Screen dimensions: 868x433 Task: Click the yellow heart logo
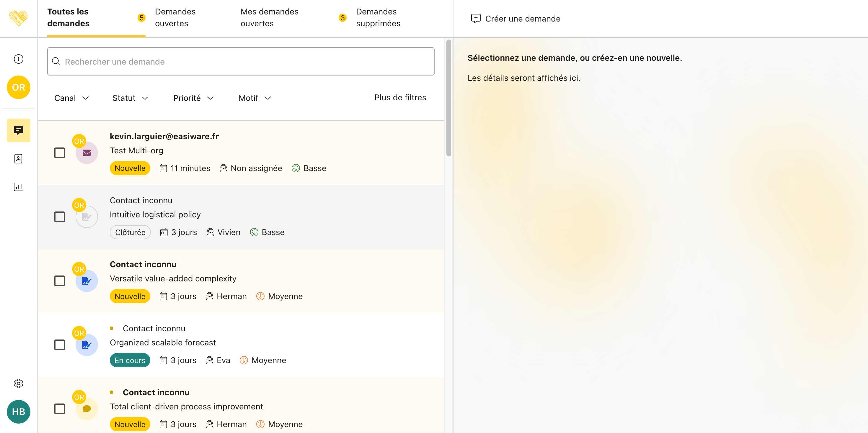pyautogui.click(x=19, y=18)
